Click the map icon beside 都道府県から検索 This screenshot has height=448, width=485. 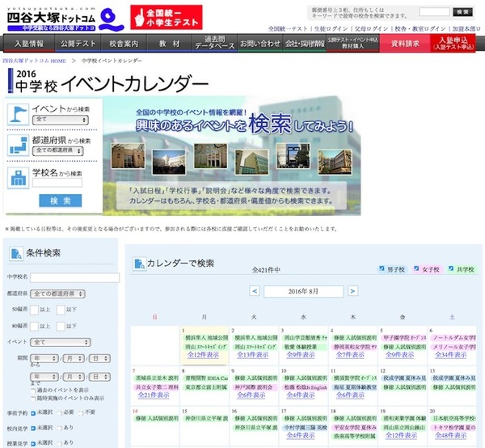[18, 146]
